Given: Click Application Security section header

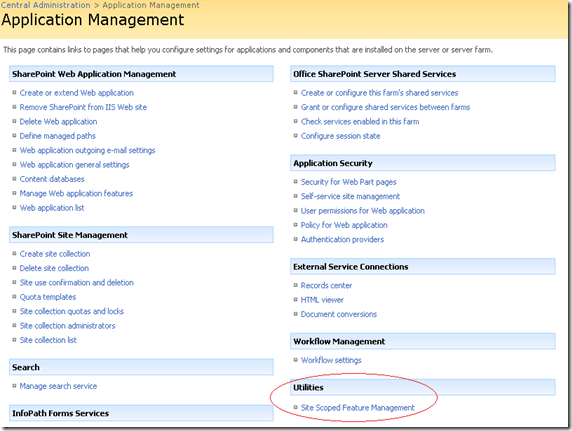Looking at the screenshot, I should (423, 163).
